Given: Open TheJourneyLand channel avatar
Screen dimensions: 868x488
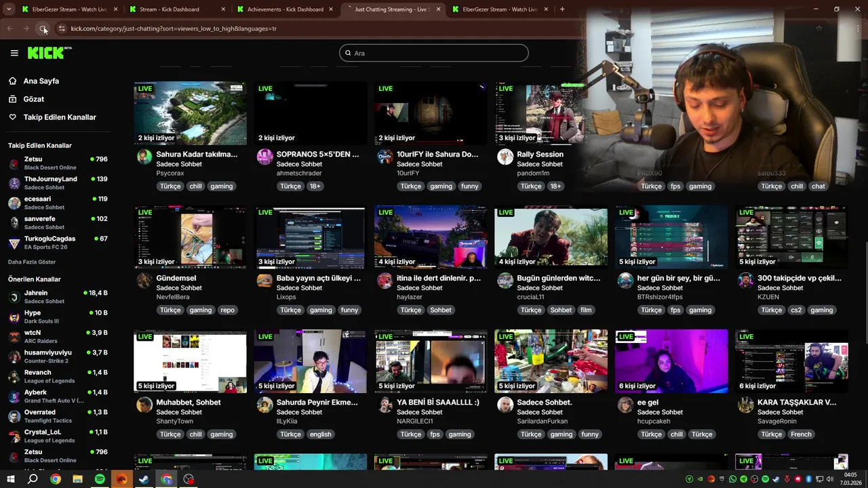Looking at the screenshot, I should [x=14, y=183].
